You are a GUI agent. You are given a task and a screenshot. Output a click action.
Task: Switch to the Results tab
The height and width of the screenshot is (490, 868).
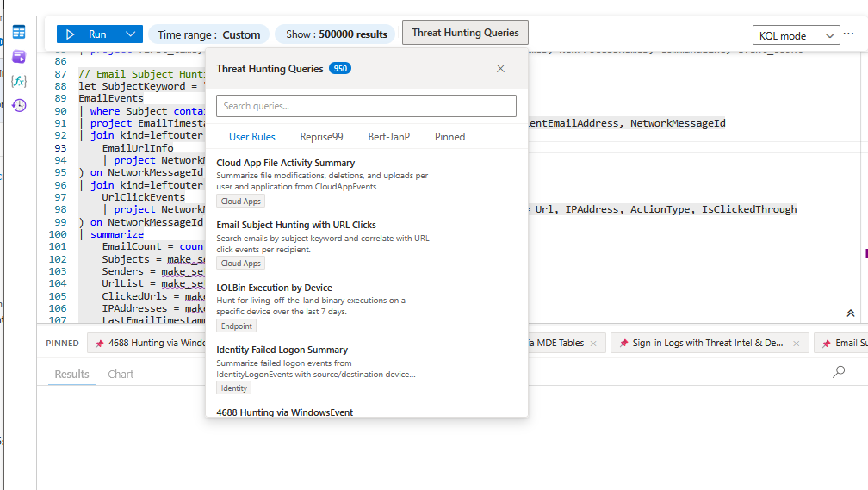click(x=72, y=375)
